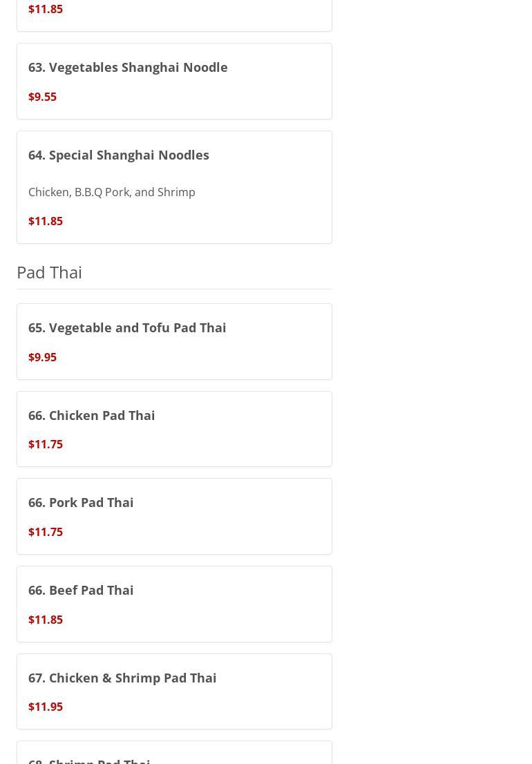Choose 66. Pork Pad Thai item
The image size is (532, 764).
click(x=81, y=502)
